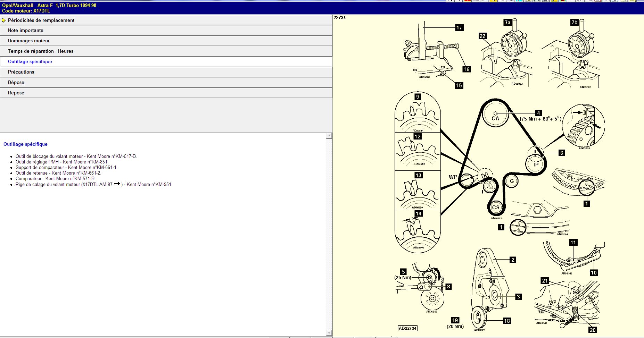Click the G pulley in belt diagram
The image size is (644, 338).
(512, 181)
